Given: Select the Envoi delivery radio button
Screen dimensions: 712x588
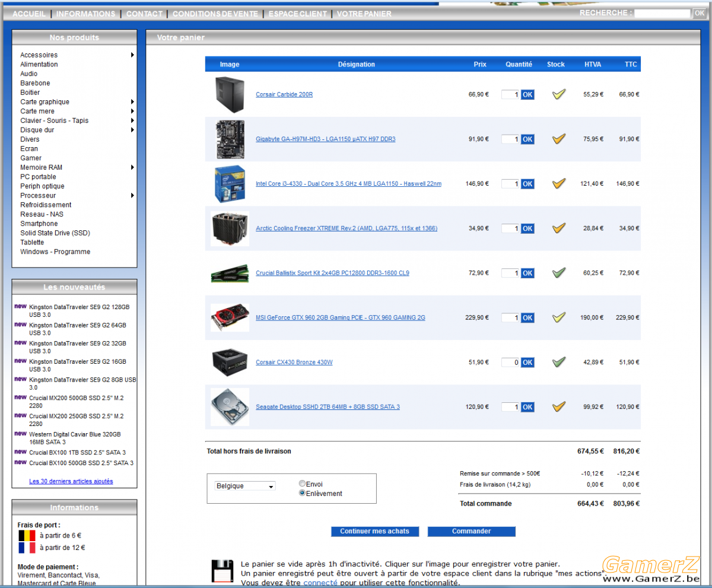Looking at the screenshot, I should pos(303,484).
